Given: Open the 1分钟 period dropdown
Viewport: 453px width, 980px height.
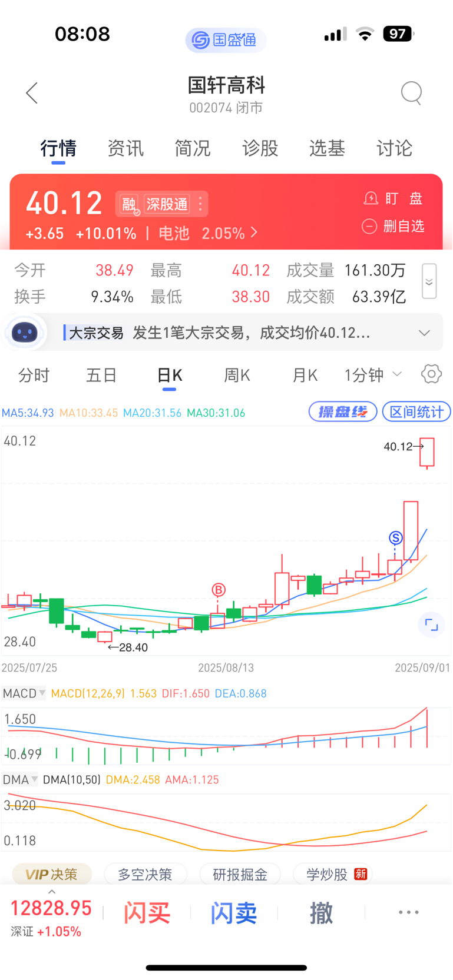Looking at the screenshot, I should click(373, 375).
